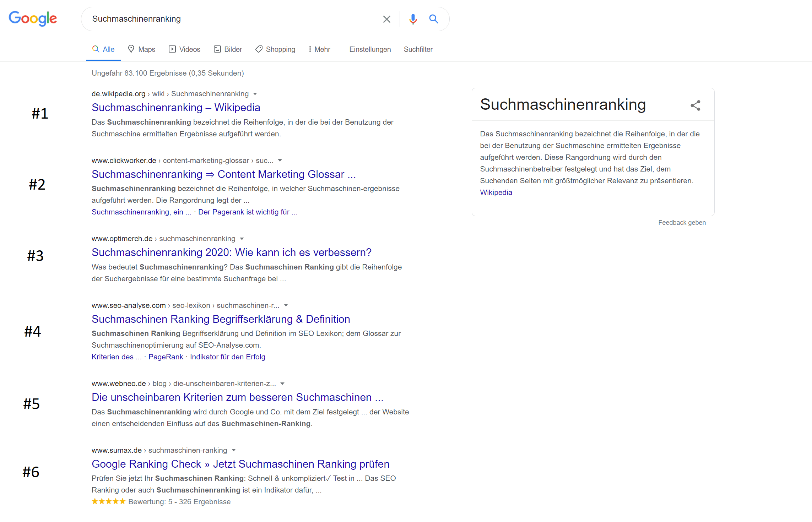Open Google Ranking Check result
Screen dimensions: 812x522
click(240, 464)
